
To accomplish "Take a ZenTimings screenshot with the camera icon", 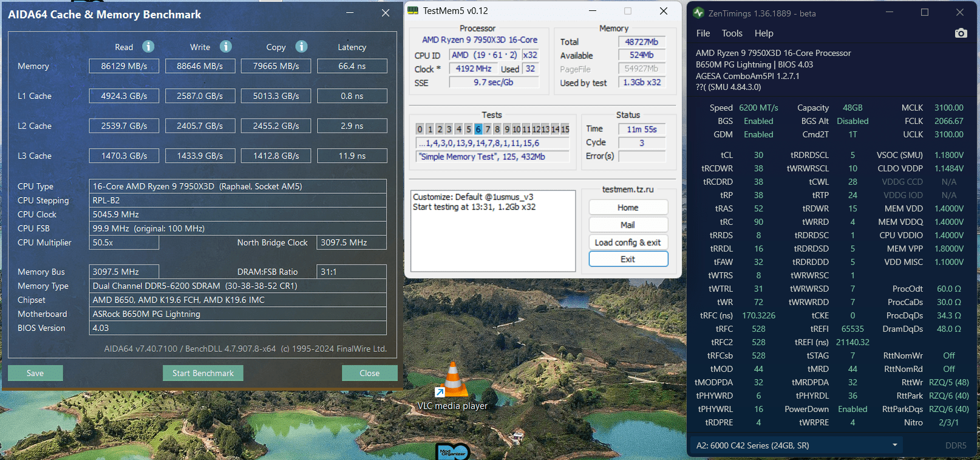I will pyautogui.click(x=961, y=33).
